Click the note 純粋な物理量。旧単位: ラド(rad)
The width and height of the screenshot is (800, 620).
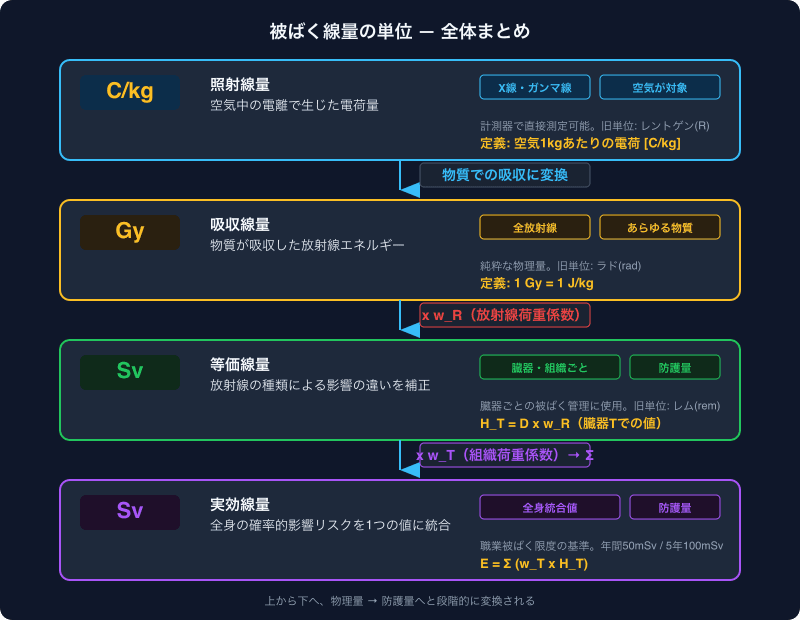pyautogui.click(x=560, y=265)
